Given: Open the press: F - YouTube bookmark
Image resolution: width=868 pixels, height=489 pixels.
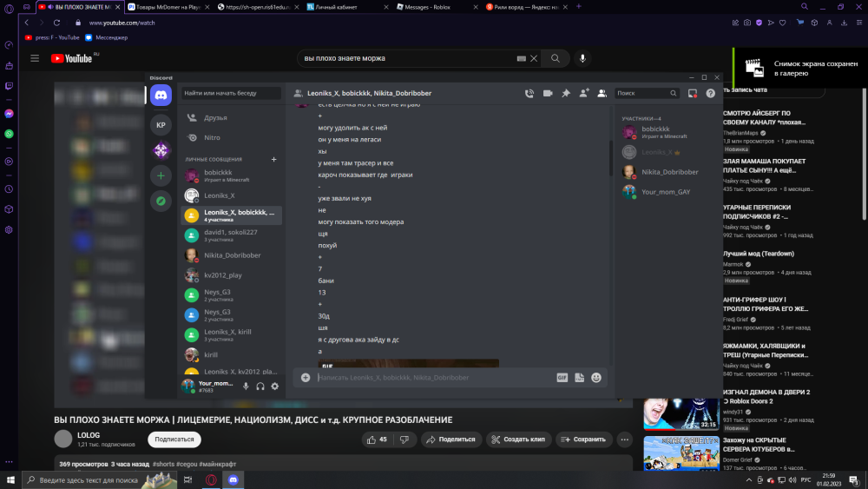Looking at the screenshot, I should (52, 37).
